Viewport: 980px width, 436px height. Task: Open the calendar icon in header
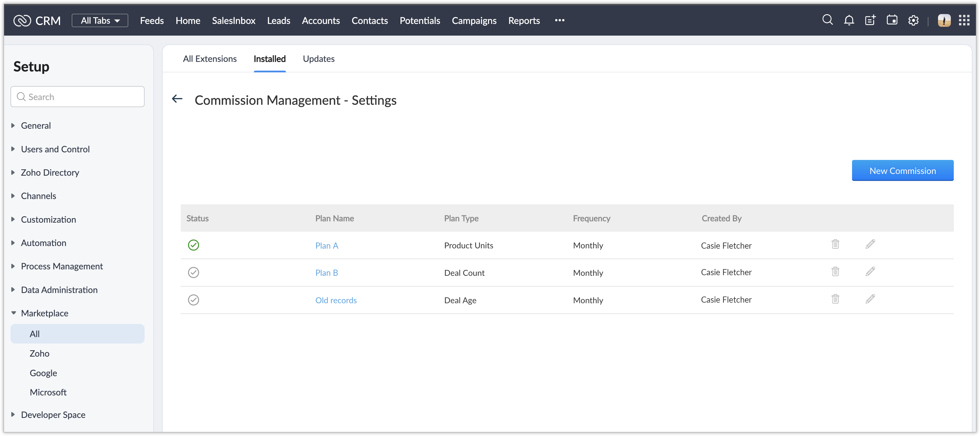pos(892,20)
